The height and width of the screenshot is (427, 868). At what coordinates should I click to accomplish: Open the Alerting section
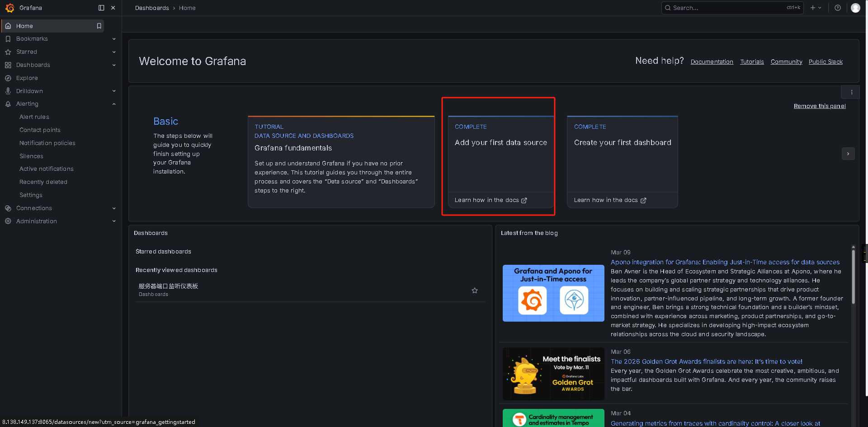[27, 104]
